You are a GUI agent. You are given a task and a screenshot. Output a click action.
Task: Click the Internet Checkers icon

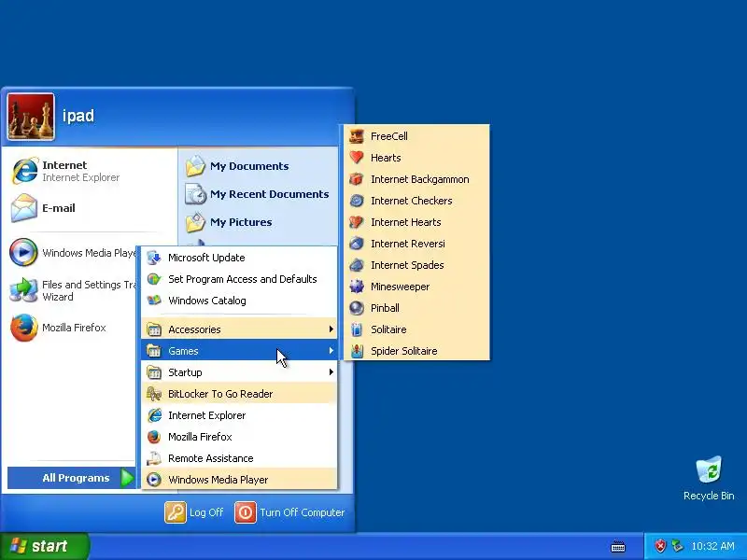(x=357, y=201)
